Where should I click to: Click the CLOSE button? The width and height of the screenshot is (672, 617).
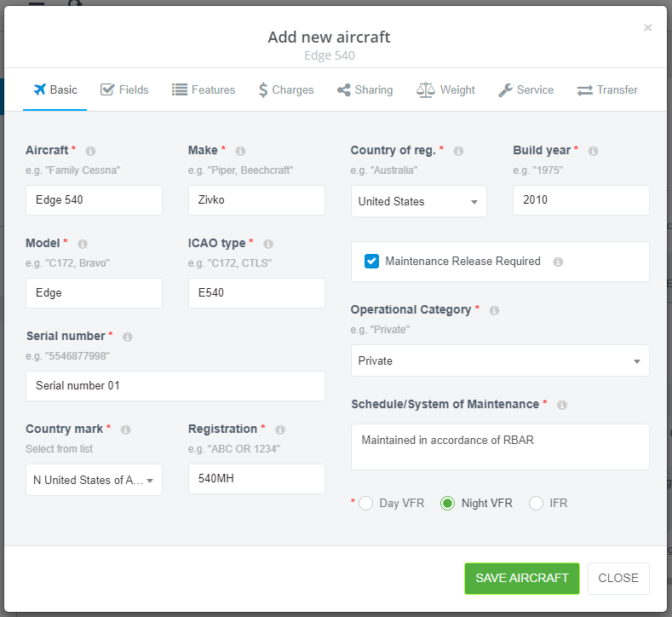pyautogui.click(x=618, y=579)
